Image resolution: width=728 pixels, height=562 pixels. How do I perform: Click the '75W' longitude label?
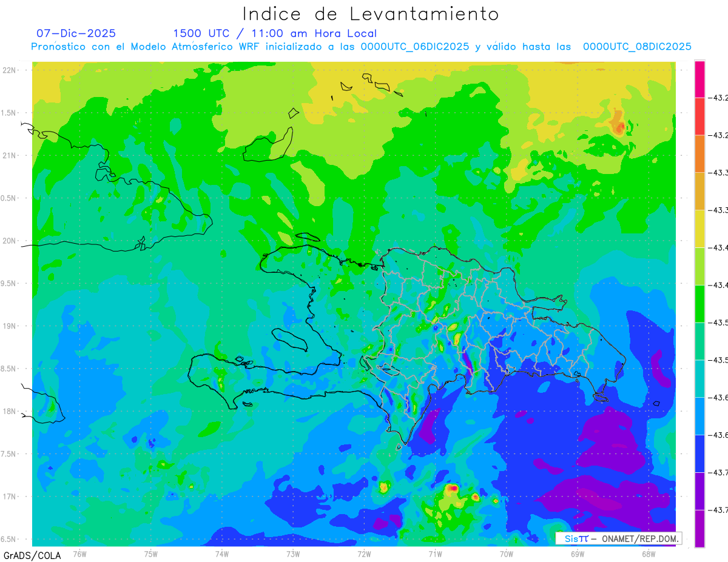pos(151,554)
